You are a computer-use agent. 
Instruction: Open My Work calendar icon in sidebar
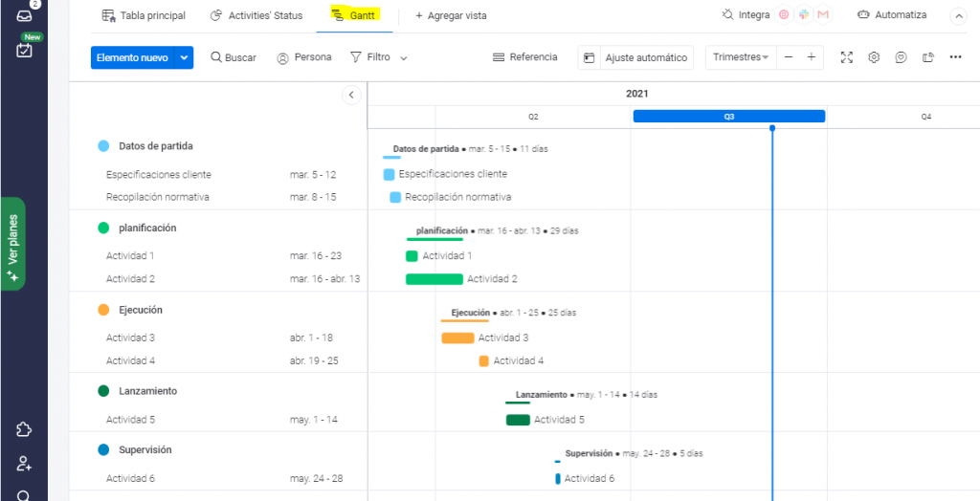click(x=24, y=51)
